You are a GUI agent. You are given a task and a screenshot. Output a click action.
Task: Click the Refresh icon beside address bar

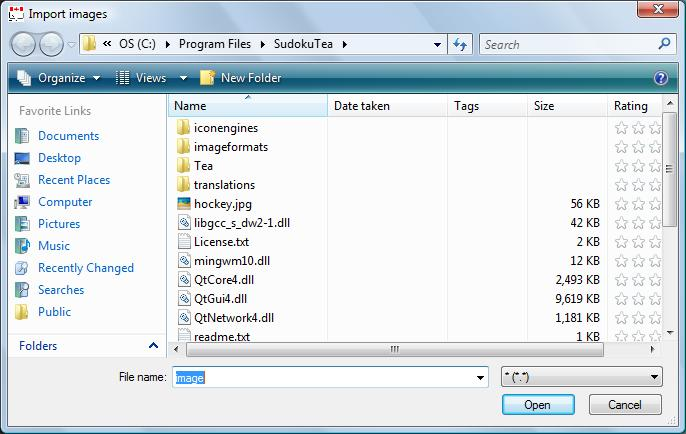pyautogui.click(x=461, y=44)
